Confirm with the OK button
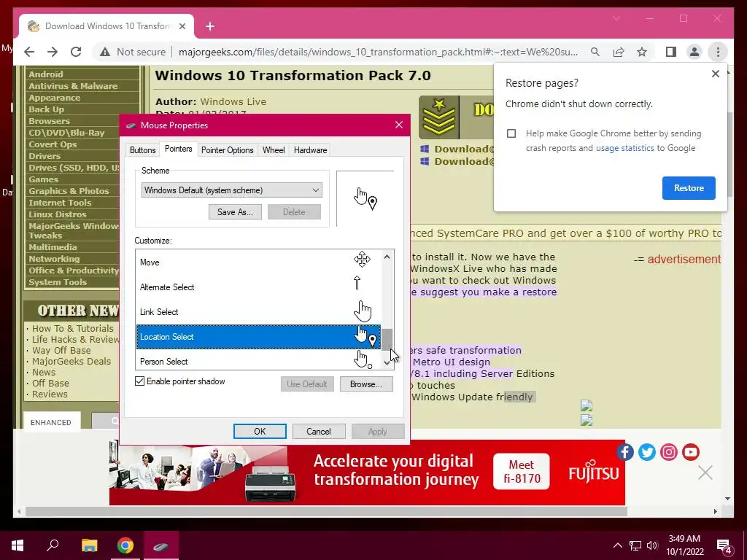 (x=260, y=432)
